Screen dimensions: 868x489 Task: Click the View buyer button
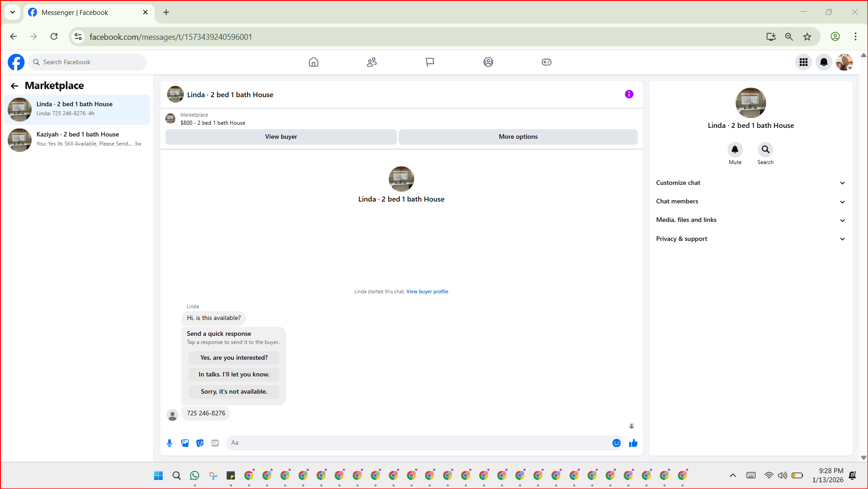point(281,136)
